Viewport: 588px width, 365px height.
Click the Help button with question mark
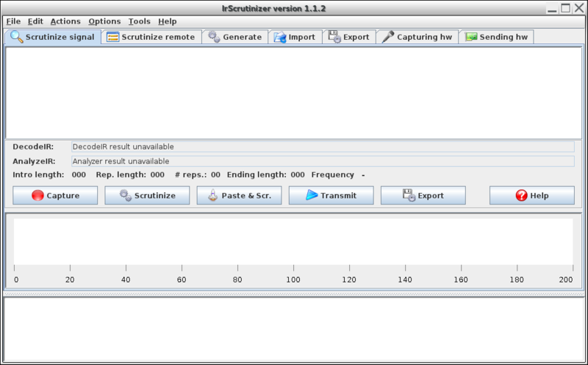click(531, 196)
